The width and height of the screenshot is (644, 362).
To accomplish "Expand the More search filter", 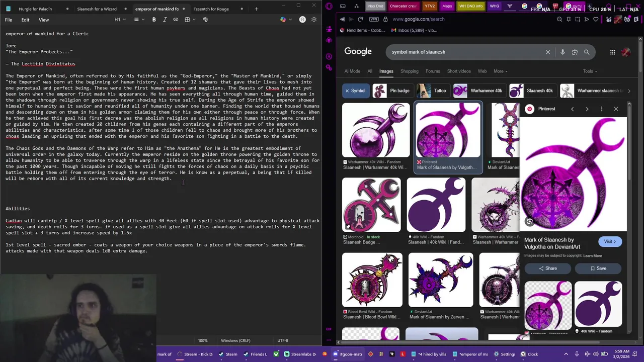I will point(500,71).
